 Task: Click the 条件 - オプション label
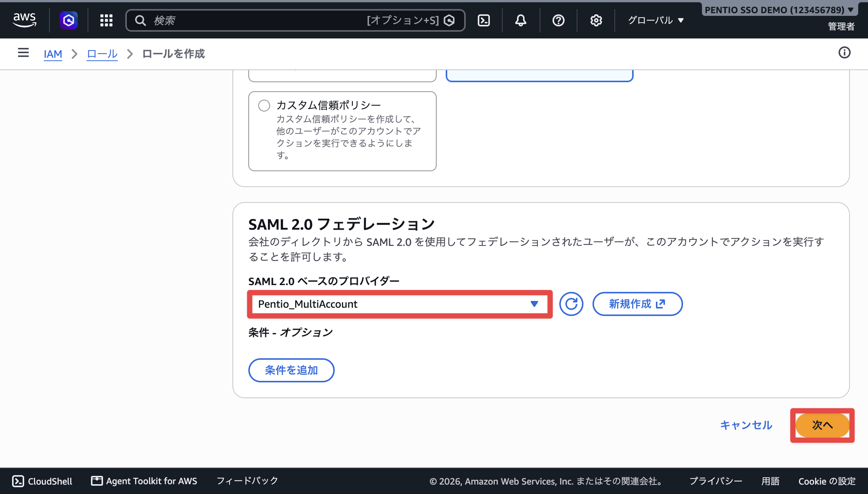291,333
